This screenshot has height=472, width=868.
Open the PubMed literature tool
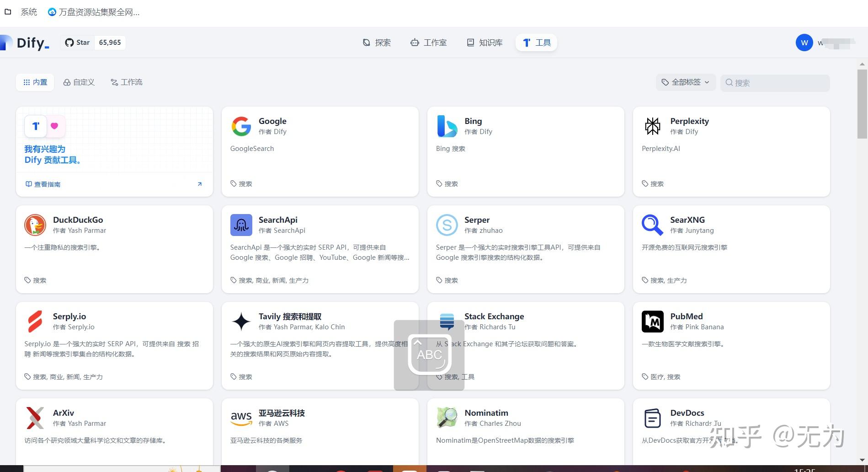652,321
